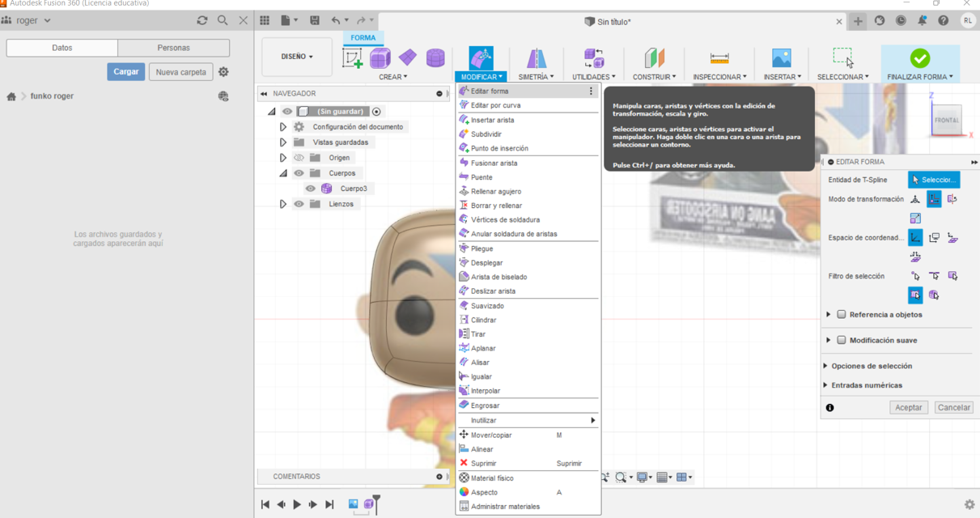Open data panel settings gear next to Nueva carpeta
The width and height of the screenshot is (980, 518).
click(x=223, y=72)
